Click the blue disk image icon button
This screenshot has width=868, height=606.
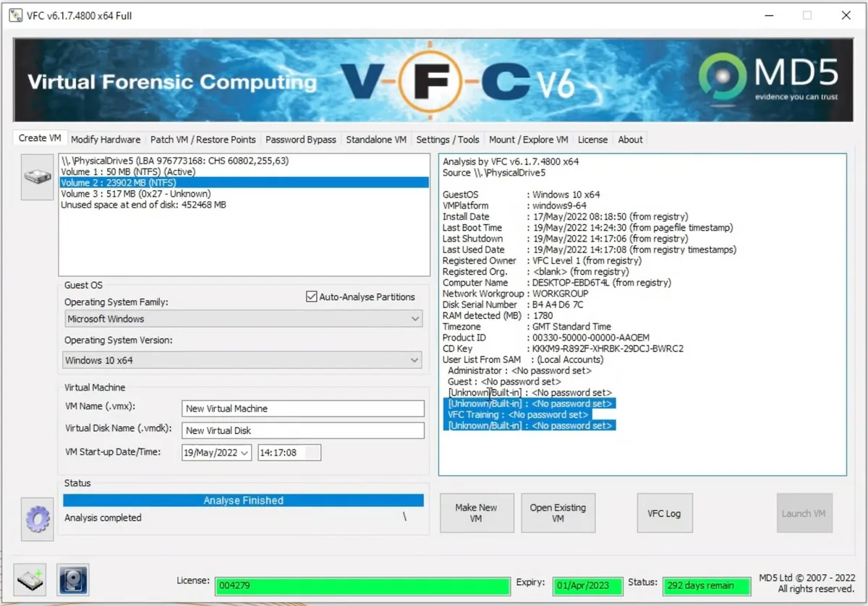click(73, 580)
